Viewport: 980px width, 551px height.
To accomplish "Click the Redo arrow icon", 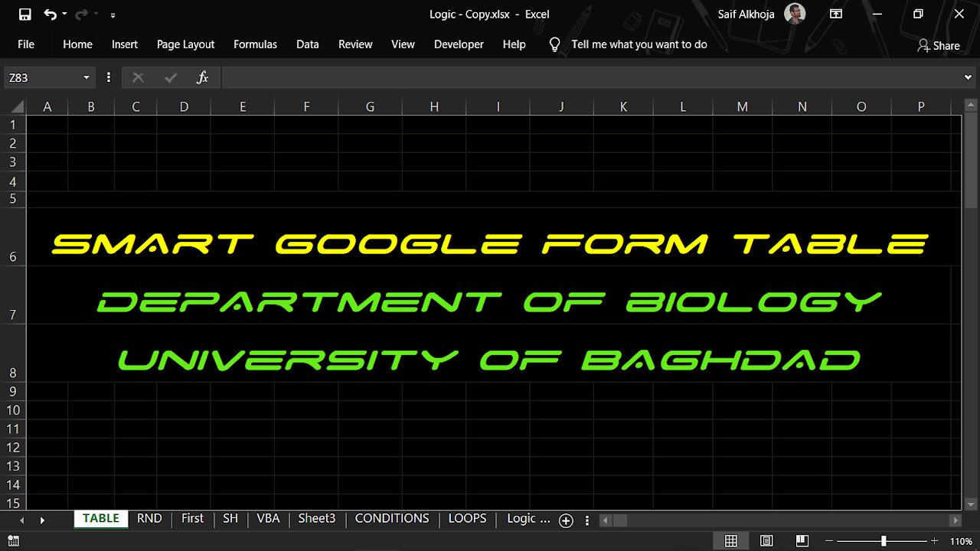I will (80, 14).
